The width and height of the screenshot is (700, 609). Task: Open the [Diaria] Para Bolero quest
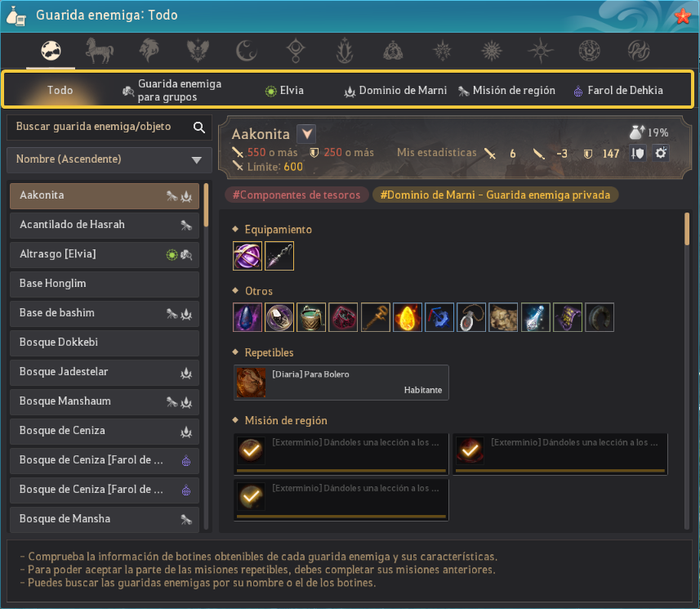[341, 383]
